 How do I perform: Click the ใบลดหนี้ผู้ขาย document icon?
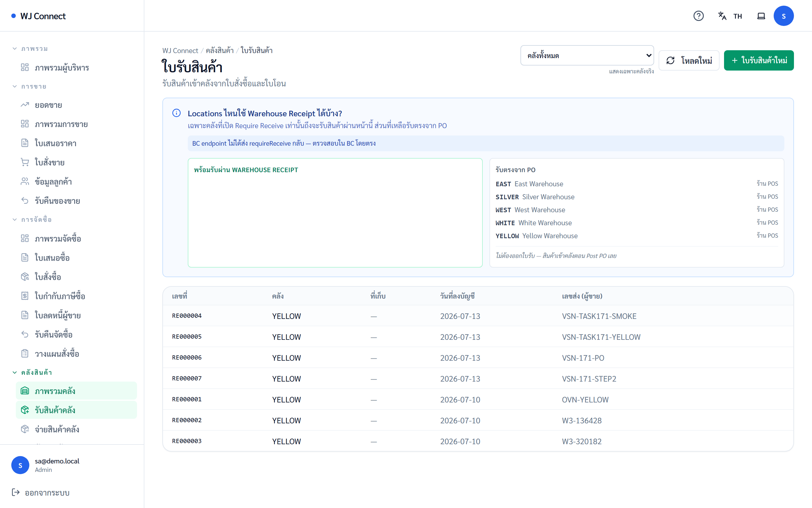click(x=25, y=315)
